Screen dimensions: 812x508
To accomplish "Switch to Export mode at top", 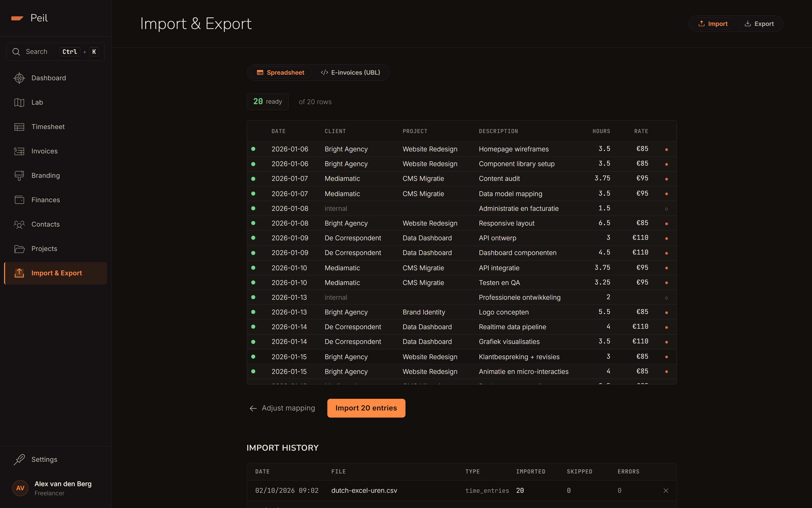I will pyautogui.click(x=759, y=24).
